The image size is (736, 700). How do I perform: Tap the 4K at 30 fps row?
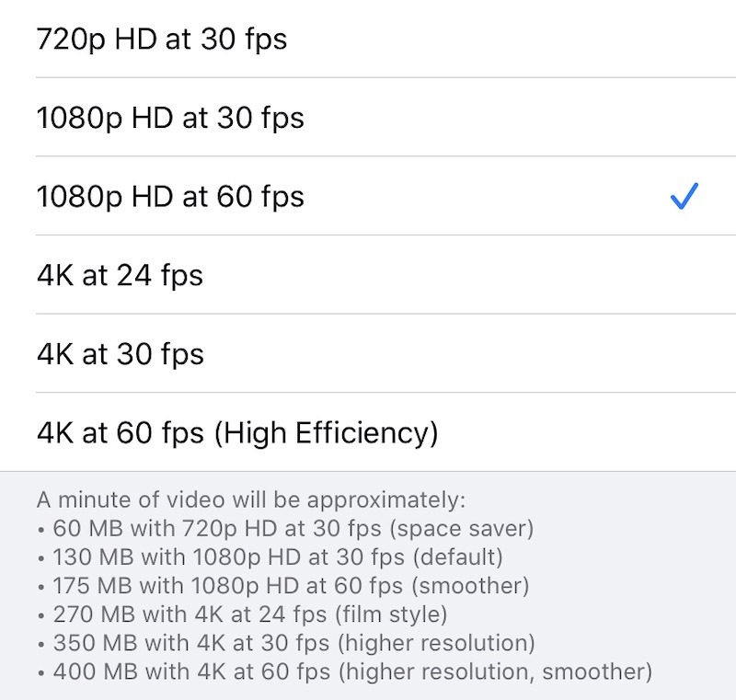tap(368, 353)
